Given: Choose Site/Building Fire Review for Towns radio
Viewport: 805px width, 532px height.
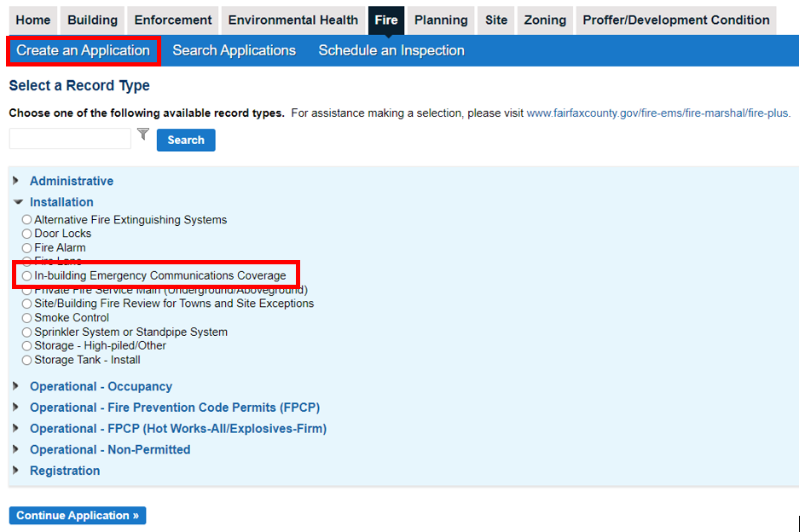Looking at the screenshot, I should coord(26,304).
